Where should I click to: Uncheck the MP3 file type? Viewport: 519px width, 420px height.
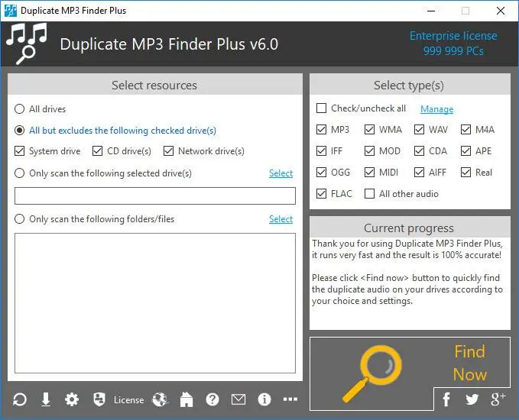321,129
